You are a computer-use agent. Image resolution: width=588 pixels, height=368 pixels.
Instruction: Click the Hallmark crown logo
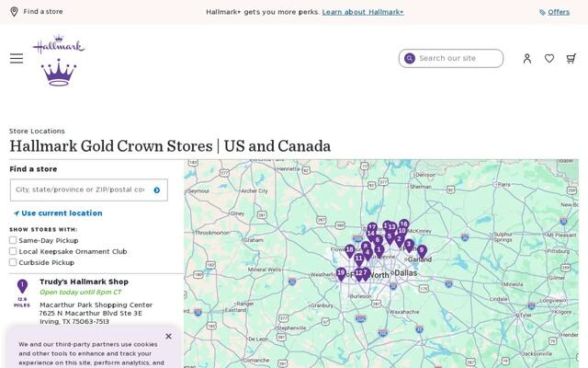click(59, 61)
